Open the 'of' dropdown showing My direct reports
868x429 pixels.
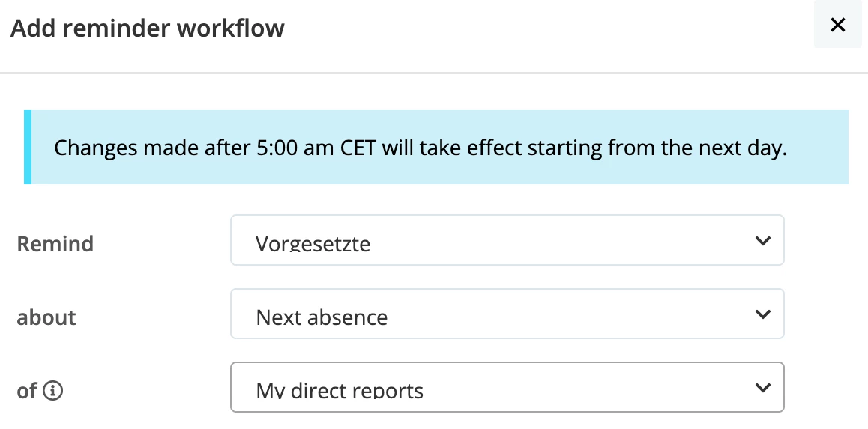coord(507,387)
